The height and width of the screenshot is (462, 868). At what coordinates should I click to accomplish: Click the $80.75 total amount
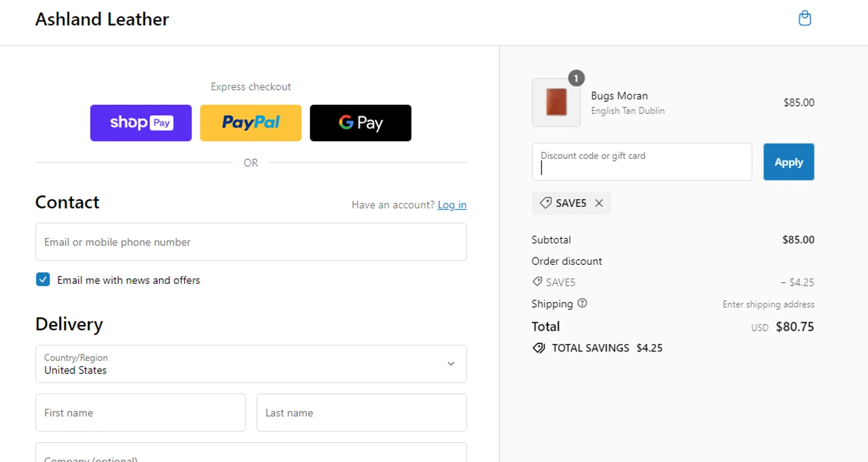(795, 327)
